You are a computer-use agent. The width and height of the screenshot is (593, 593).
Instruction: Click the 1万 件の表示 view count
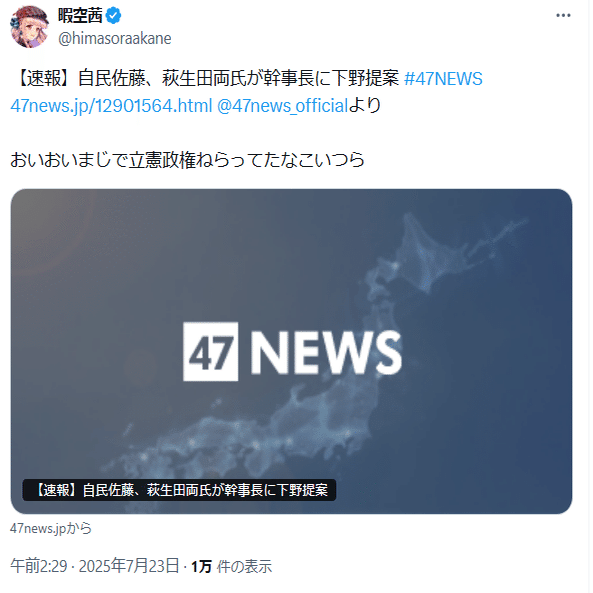click(x=231, y=567)
